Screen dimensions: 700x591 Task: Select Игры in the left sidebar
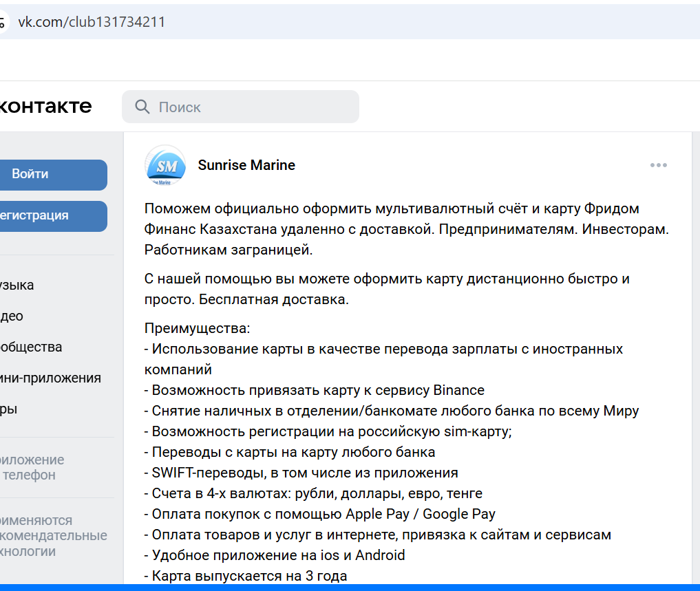(x=9, y=409)
